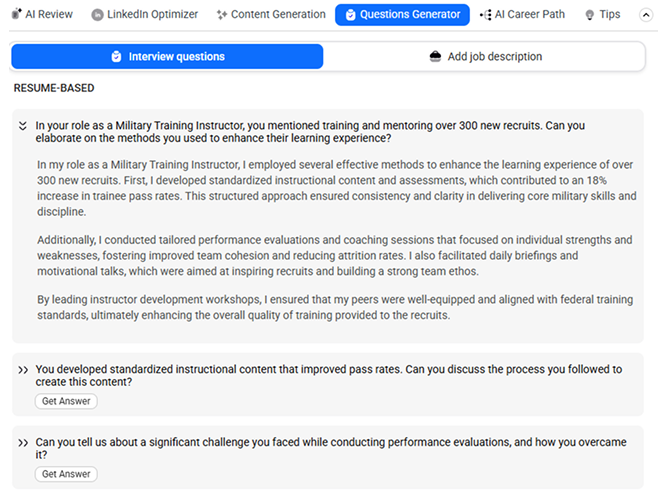Click the Add job description hat icon
This screenshot has height=500, width=667.
click(x=435, y=57)
